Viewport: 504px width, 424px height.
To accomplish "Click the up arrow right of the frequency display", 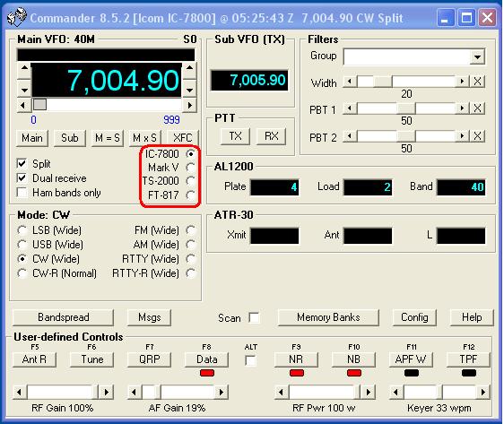I will [x=189, y=70].
